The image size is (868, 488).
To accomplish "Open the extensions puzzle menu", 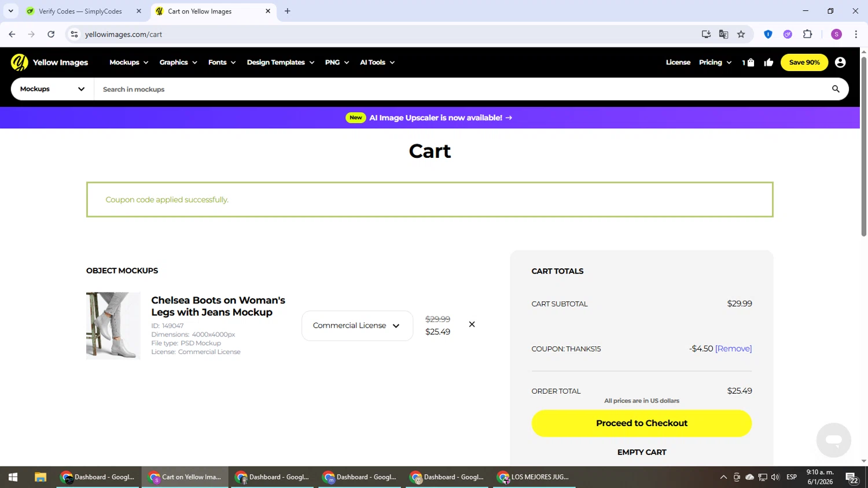I will [807, 34].
